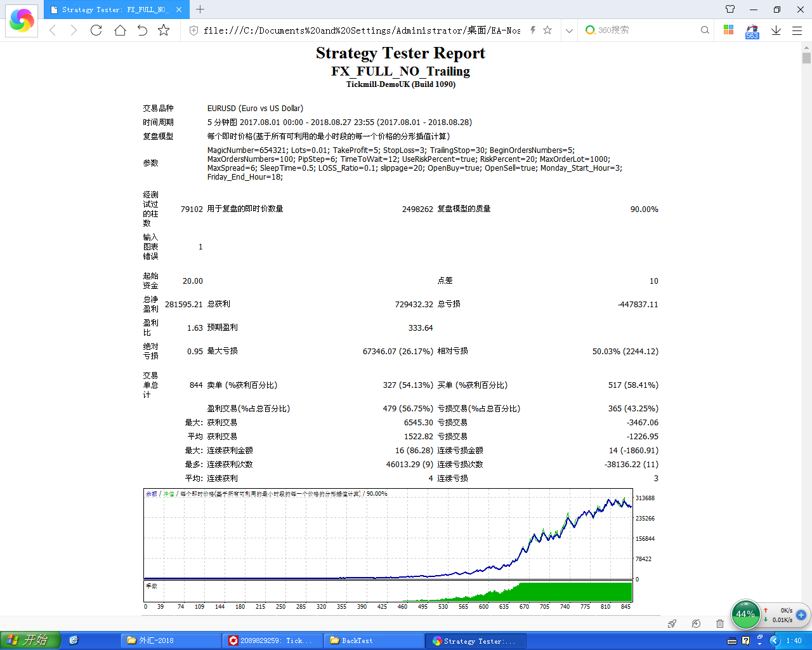This screenshot has height=650, width=812.
Task: Reload the Strategy Tester report page
Action: pos(96,30)
